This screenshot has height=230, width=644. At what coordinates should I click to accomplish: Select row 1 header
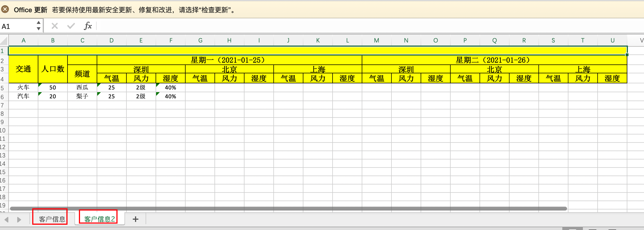[x=4, y=51]
